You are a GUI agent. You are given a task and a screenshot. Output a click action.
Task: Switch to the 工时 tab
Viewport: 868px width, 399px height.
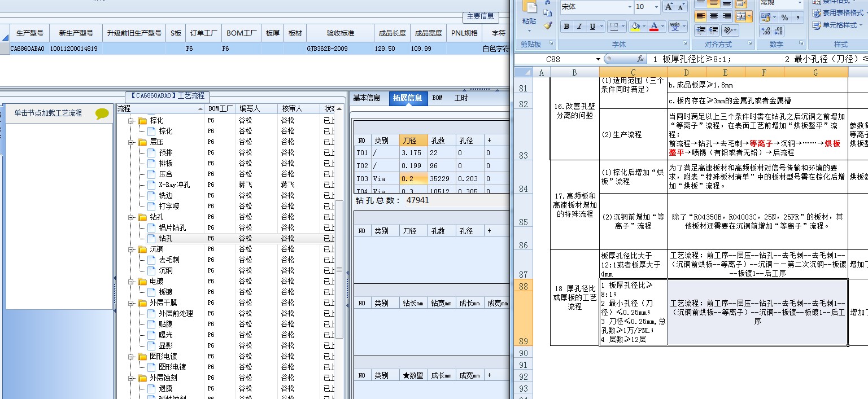coord(461,98)
